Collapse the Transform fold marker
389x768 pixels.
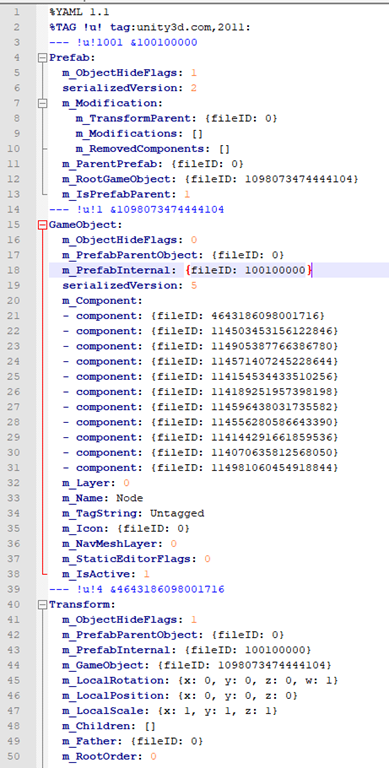(43, 604)
